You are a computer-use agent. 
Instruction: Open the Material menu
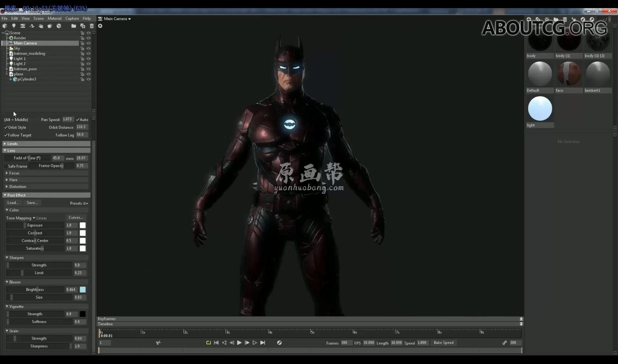[55, 18]
